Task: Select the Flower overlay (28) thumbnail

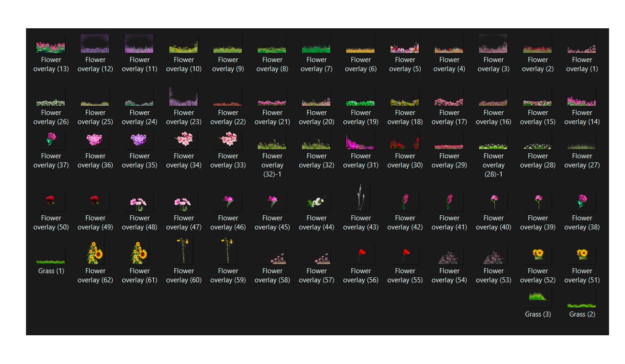Action: [x=537, y=140]
